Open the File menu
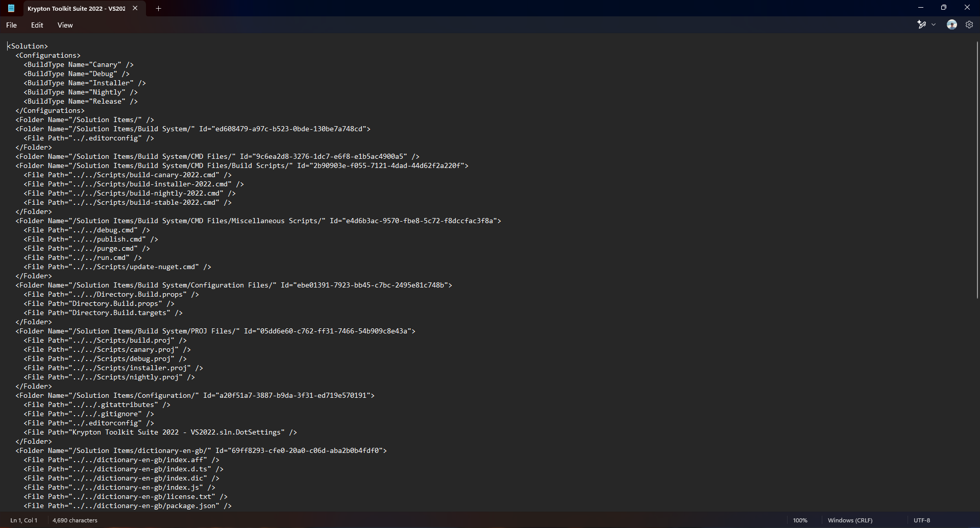The image size is (980, 528). tap(11, 25)
